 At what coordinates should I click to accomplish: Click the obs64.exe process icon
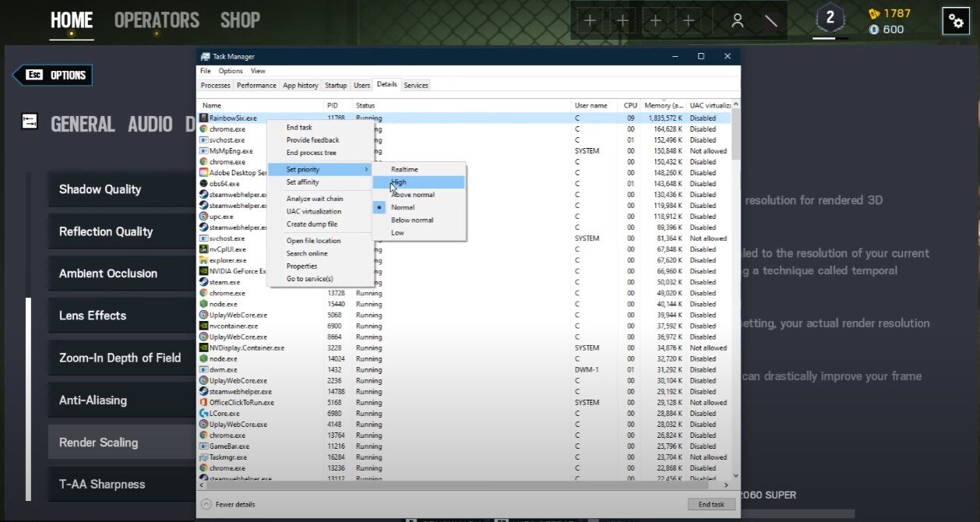204,184
